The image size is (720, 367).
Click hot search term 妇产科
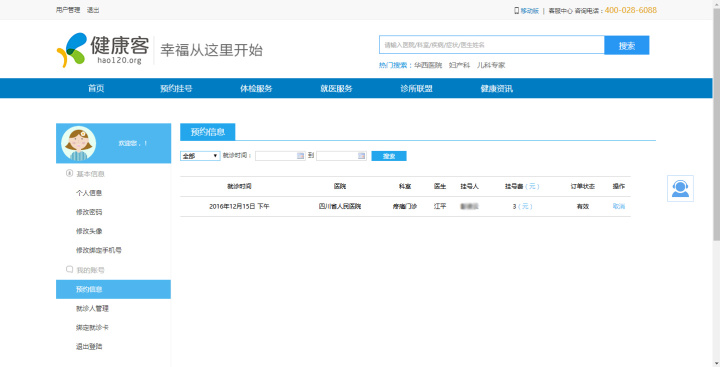click(460, 65)
